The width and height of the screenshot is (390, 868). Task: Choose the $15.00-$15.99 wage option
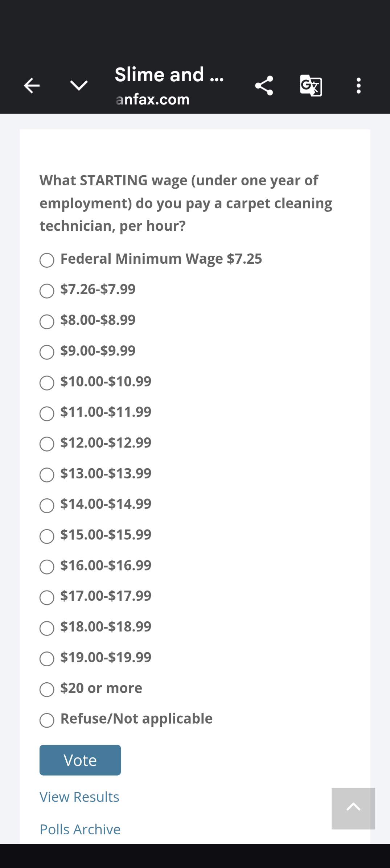[x=47, y=536]
